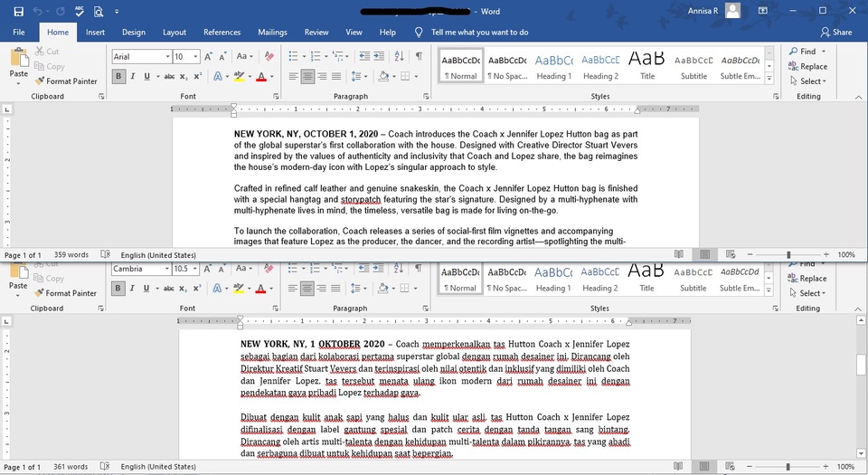Click Tell me what you want to do box
868x475 pixels.
pos(479,32)
